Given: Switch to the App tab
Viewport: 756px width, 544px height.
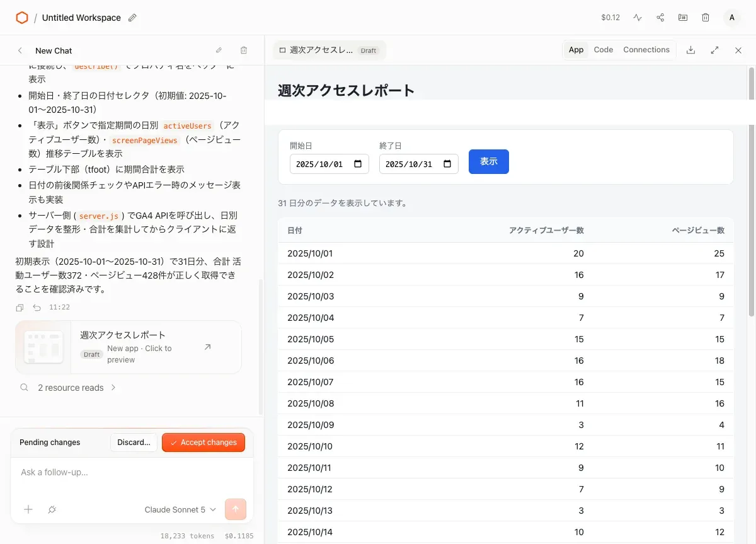Looking at the screenshot, I should pos(576,50).
